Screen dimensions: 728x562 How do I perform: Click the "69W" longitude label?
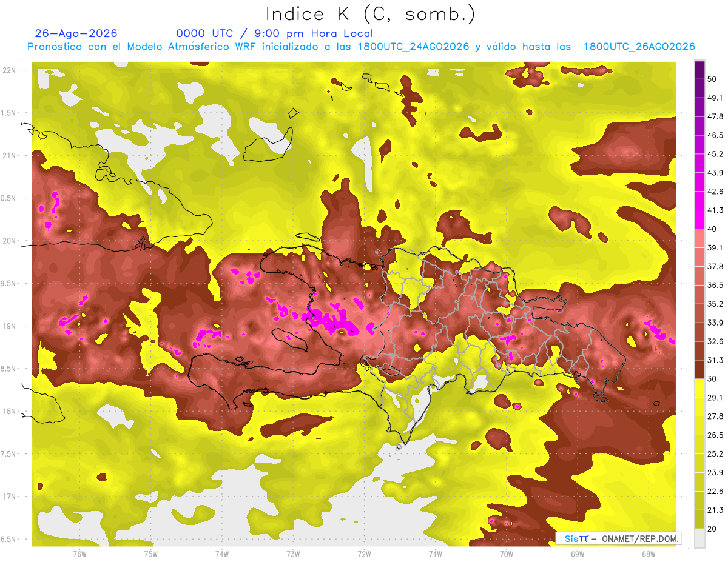(578, 554)
